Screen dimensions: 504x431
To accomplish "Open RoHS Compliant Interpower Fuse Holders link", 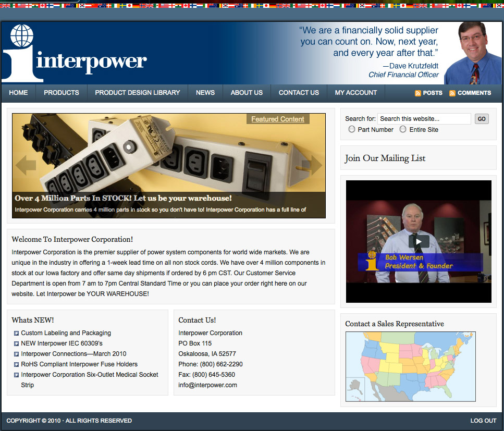I will [x=79, y=364].
